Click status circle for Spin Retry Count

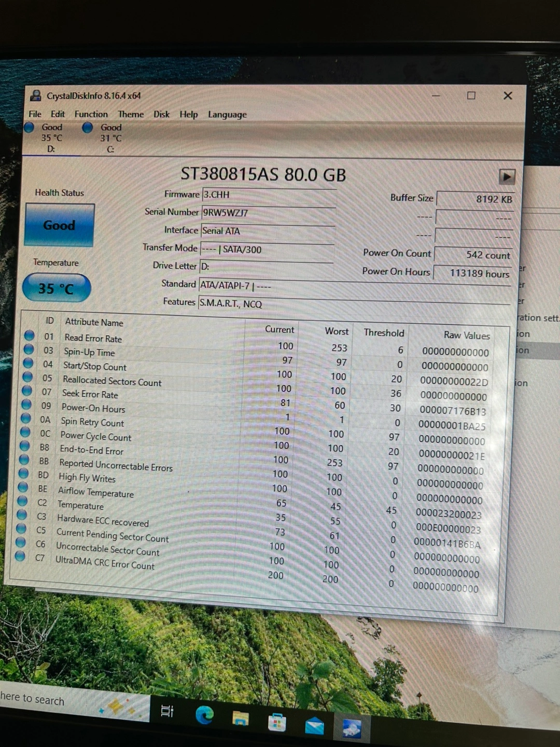pyautogui.click(x=26, y=418)
